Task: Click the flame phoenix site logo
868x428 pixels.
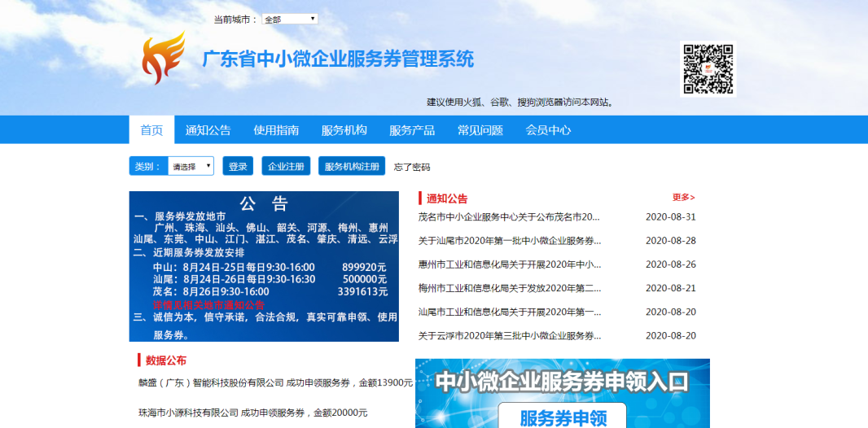Action: [x=163, y=58]
